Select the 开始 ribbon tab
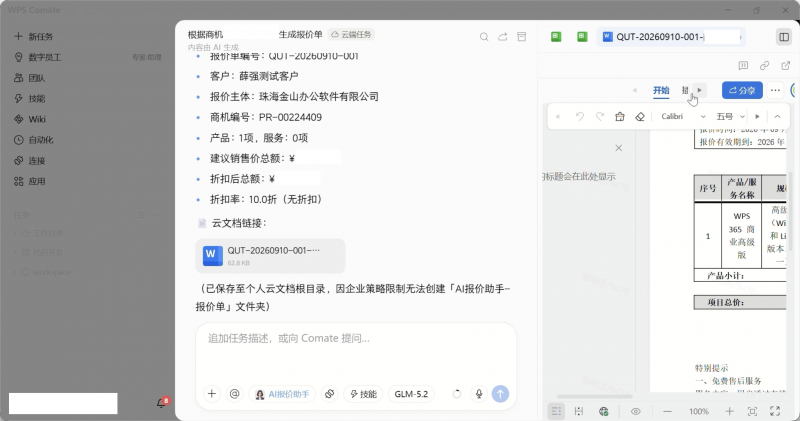Viewport: 800px width, 421px height. pyautogui.click(x=661, y=90)
